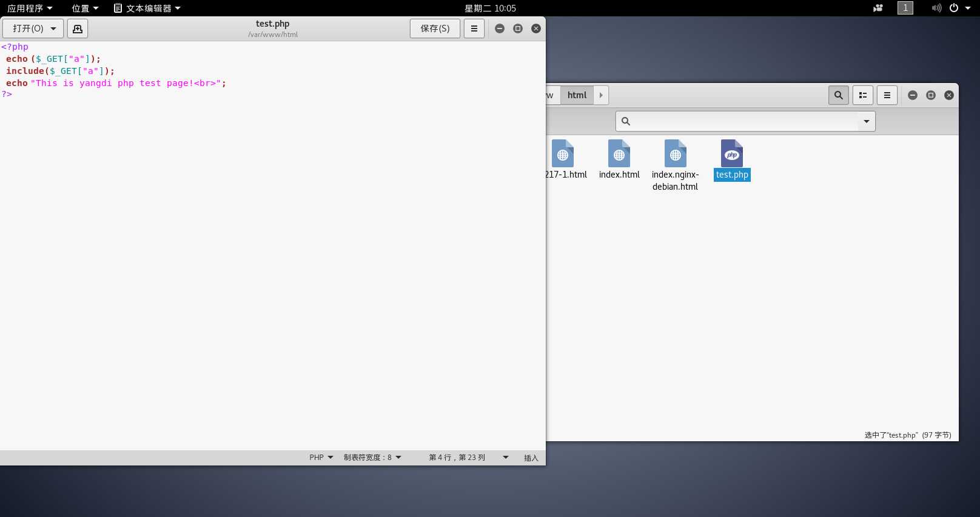The width and height of the screenshot is (980, 517).
Task: Click the test.php title in editor header
Action: (x=272, y=24)
